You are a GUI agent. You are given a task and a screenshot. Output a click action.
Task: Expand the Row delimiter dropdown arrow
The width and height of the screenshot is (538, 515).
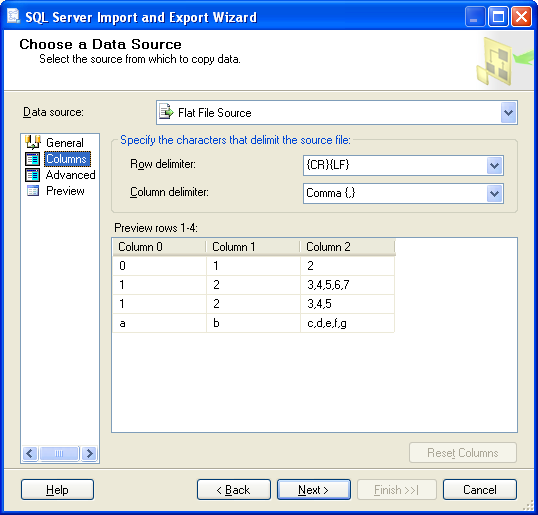tap(494, 166)
